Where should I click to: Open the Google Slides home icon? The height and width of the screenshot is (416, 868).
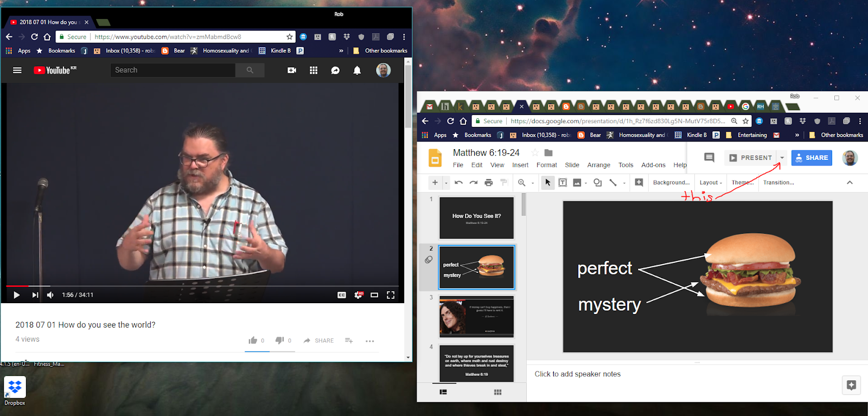435,158
